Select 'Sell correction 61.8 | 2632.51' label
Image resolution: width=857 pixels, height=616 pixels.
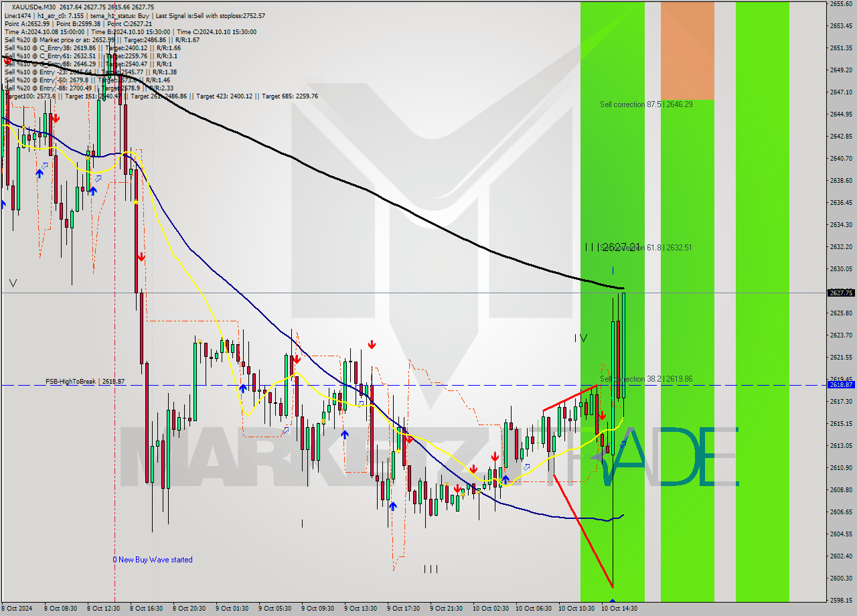click(x=647, y=248)
